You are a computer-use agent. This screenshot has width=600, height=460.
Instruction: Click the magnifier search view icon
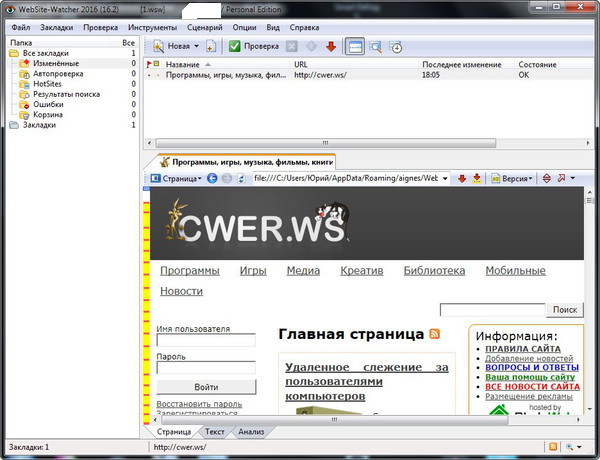(376, 46)
